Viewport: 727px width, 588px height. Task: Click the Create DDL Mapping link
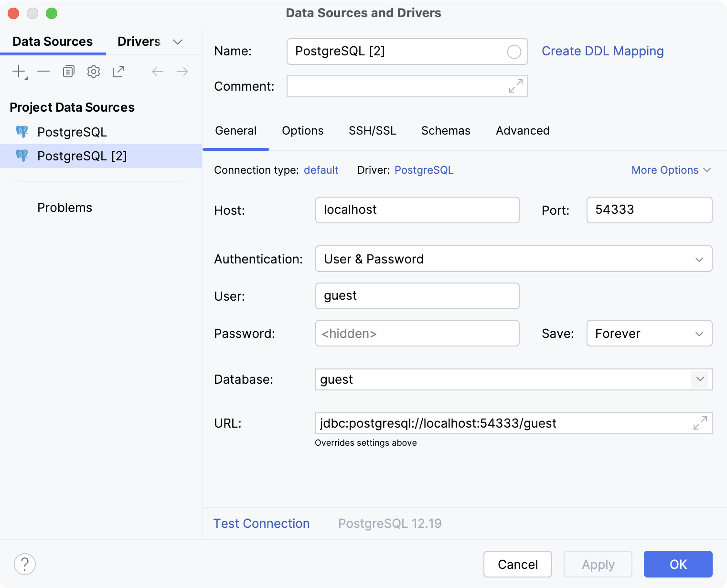(x=602, y=51)
